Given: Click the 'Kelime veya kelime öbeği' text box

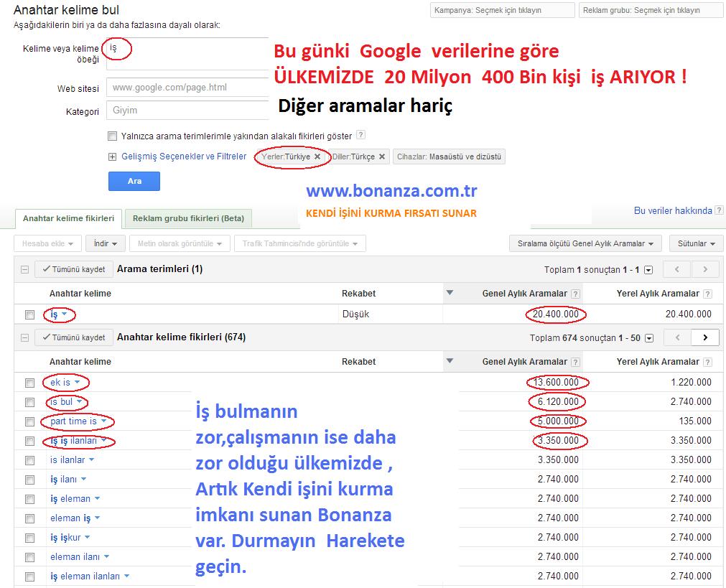Looking at the screenshot, I should point(187,54).
